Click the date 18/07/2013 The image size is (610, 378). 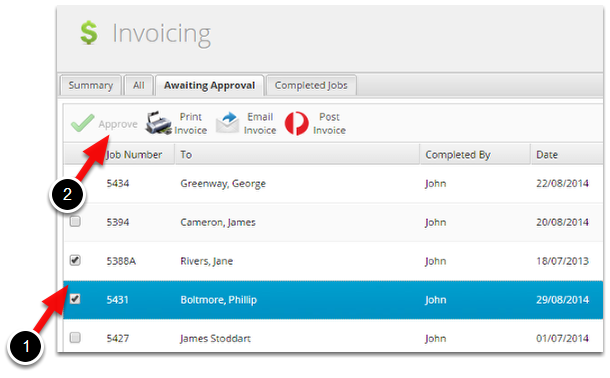click(562, 261)
